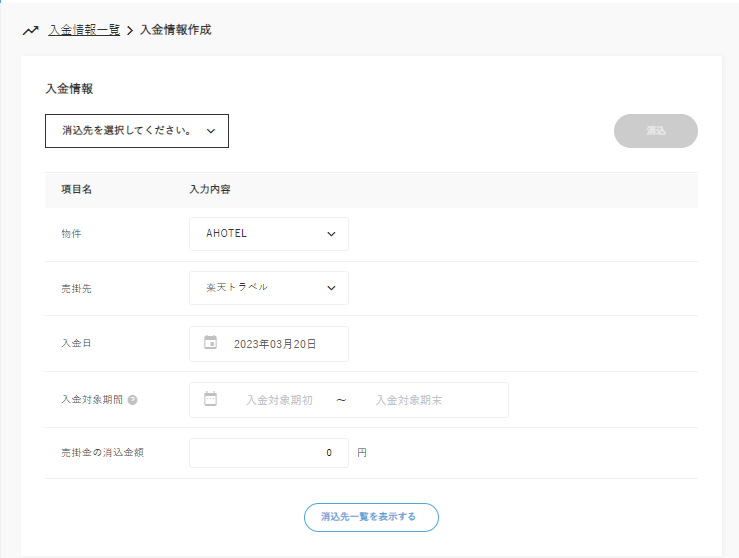Open the 売掛先 dropdown showing 楽天トラベル
Image resolution: width=739 pixels, height=558 pixels.
point(268,288)
